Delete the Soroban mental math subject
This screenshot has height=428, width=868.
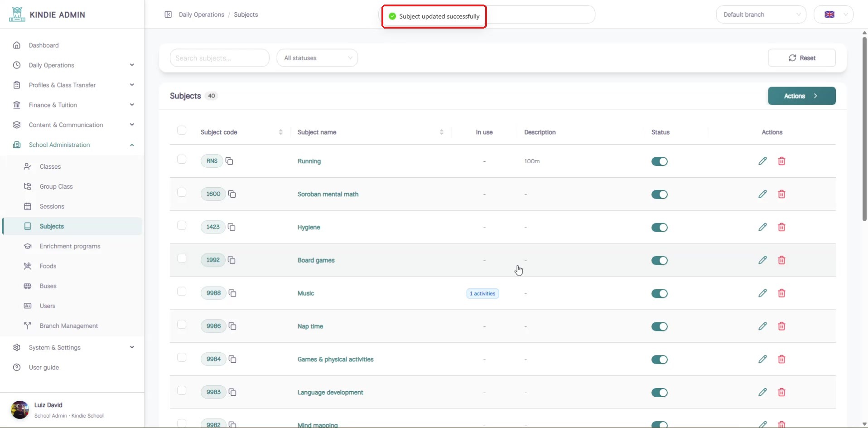coord(781,194)
